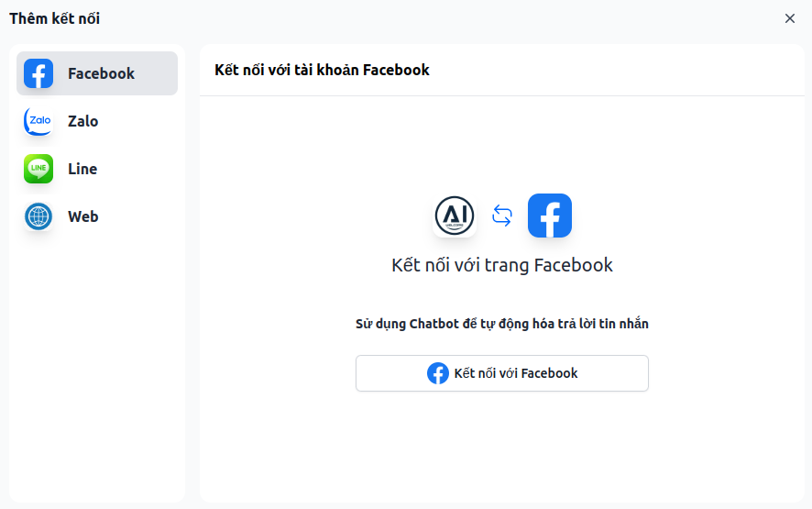The height and width of the screenshot is (509, 812).
Task: Click the Facebook logo in the sidebar
Action: click(38, 73)
